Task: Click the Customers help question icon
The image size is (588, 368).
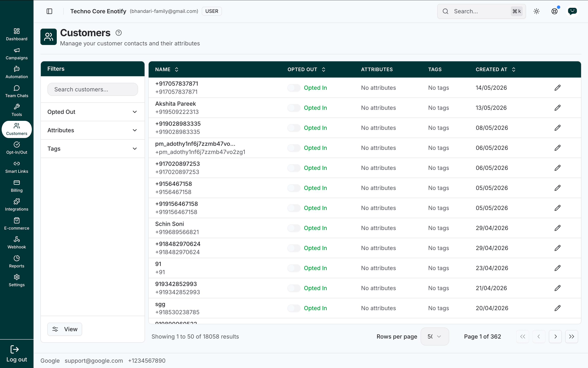Action: tap(119, 33)
